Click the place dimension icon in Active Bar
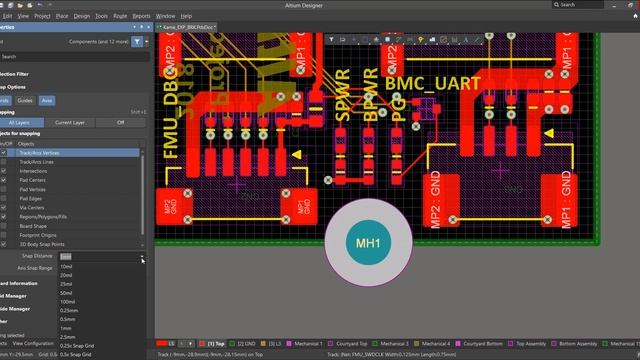 tap(454, 40)
